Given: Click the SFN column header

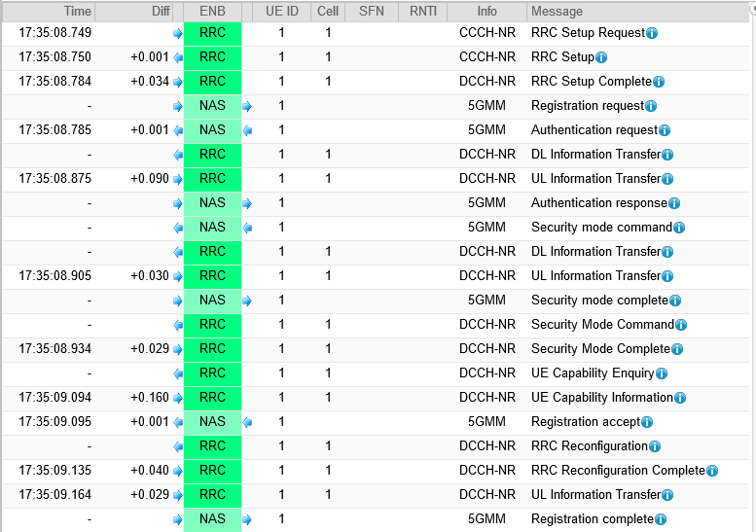Looking at the screenshot, I should 372,12.
